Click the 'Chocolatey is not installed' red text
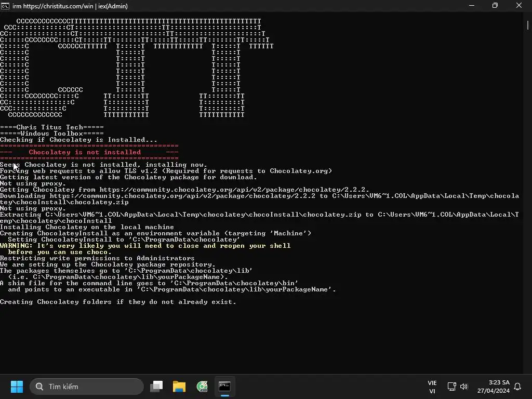Screen dimensions: 532x399 85,152
